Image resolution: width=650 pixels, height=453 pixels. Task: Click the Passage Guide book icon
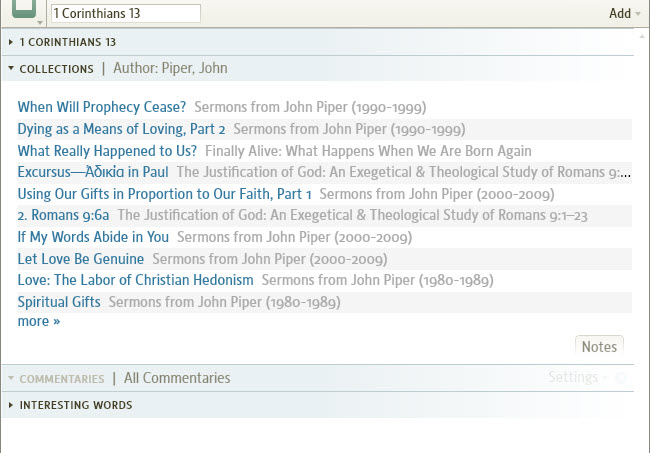[x=24, y=8]
